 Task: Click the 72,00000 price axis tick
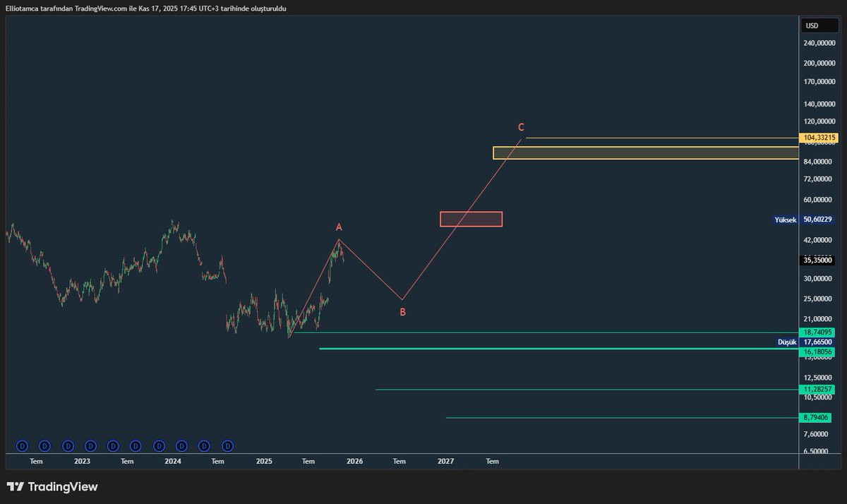click(x=818, y=181)
